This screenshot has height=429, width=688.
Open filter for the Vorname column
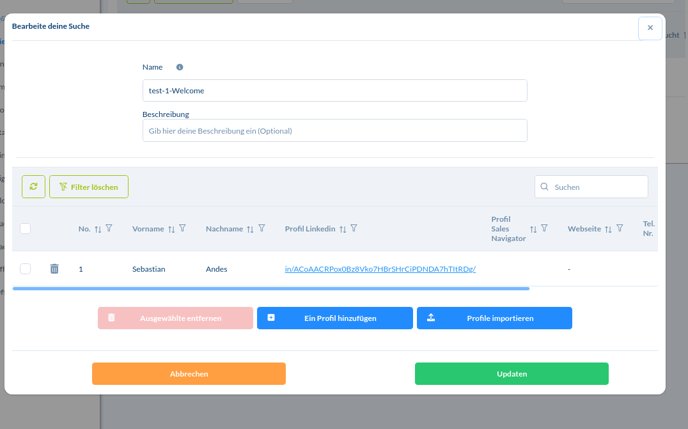point(182,229)
